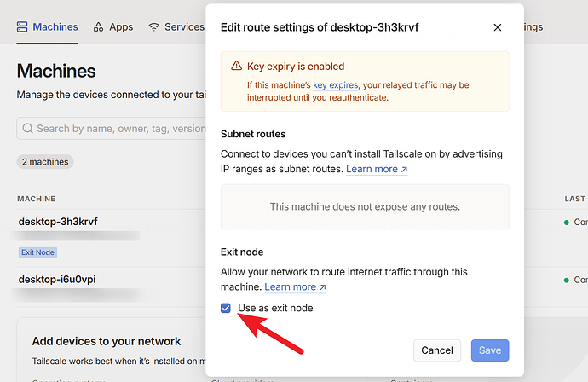
Task: Click the Add devices to your network heading
Action: [x=107, y=341]
